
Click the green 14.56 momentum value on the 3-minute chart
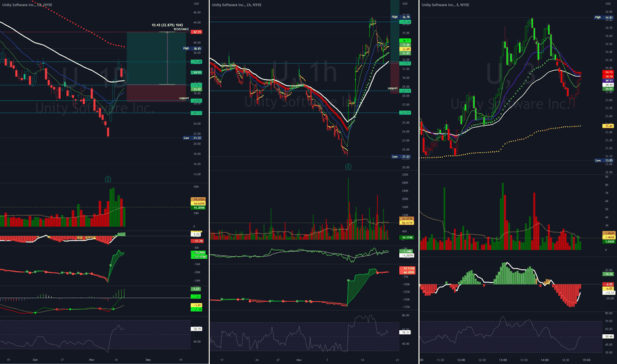point(608,274)
